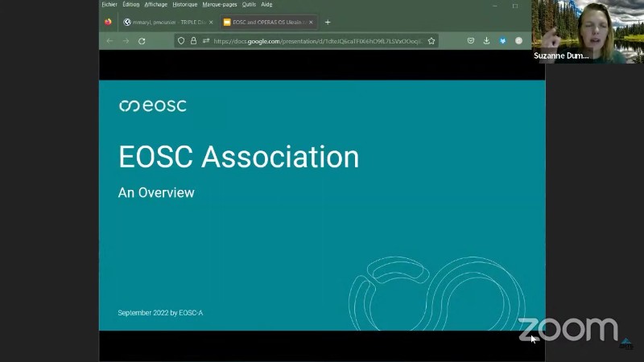Select the EOSC and OPERAS OS Ukraine tab
This screenshot has height=362, width=644.
266,23
